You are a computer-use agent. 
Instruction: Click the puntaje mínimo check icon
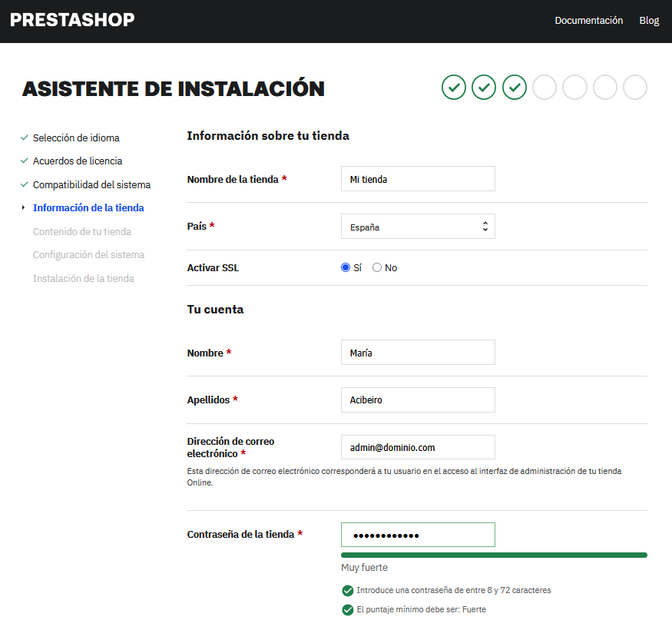(348, 610)
